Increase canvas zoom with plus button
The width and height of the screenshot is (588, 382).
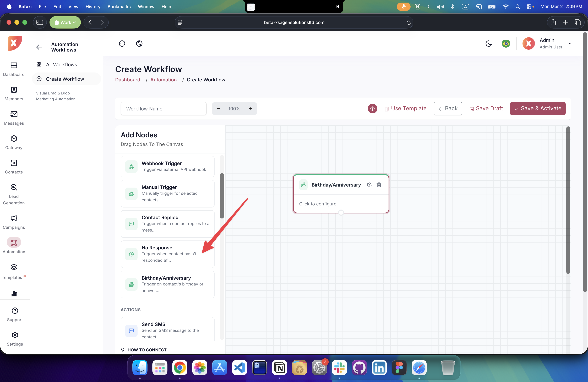coord(251,109)
